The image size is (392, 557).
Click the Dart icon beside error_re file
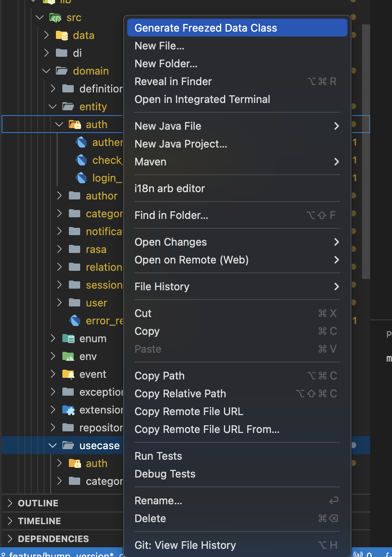tap(75, 321)
